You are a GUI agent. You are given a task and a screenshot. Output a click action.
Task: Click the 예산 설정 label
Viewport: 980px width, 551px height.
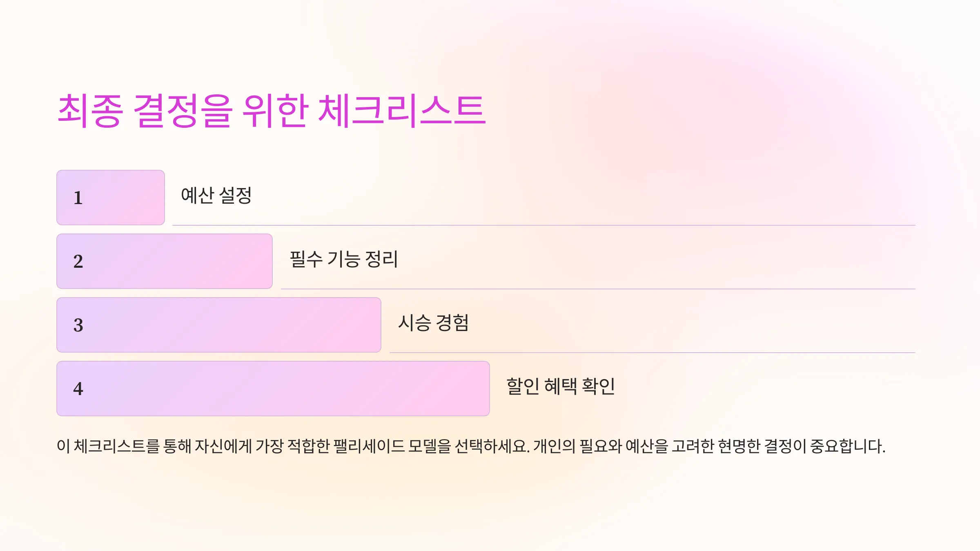pos(216,196)
